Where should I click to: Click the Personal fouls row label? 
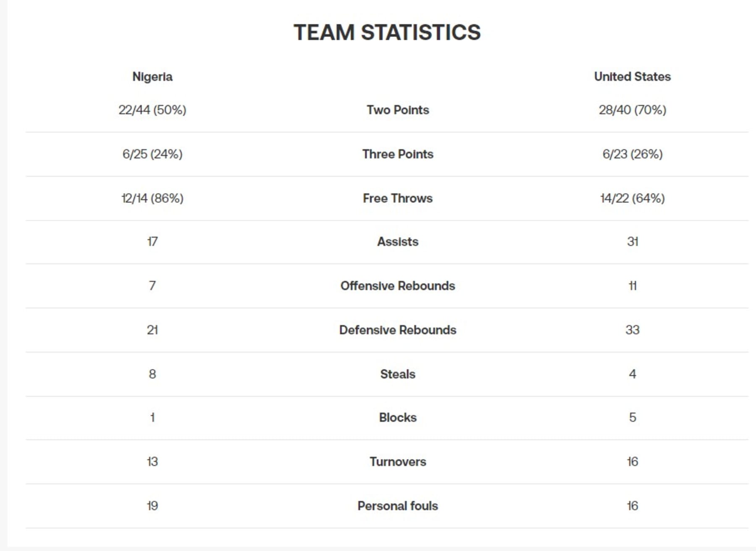(x=398, y=506)
